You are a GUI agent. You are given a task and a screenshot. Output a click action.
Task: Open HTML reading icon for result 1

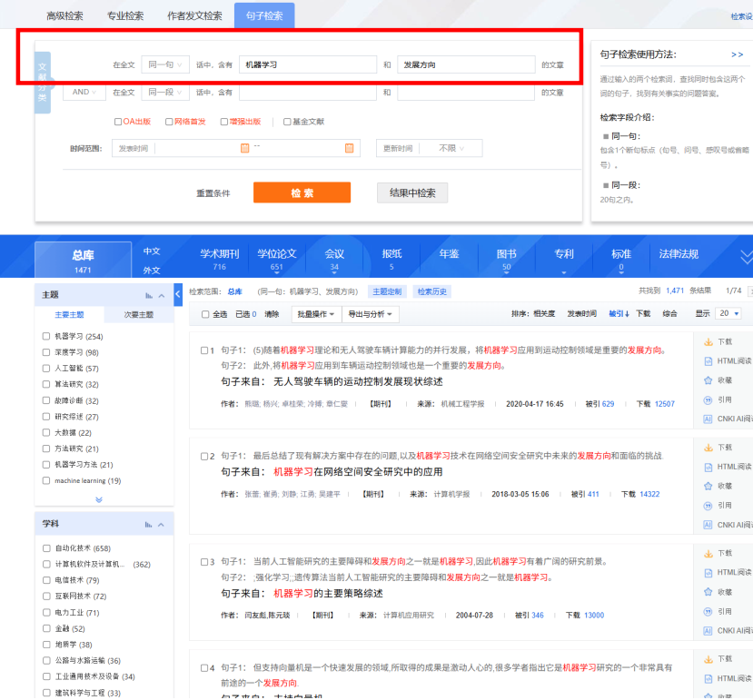click(708, 360)
